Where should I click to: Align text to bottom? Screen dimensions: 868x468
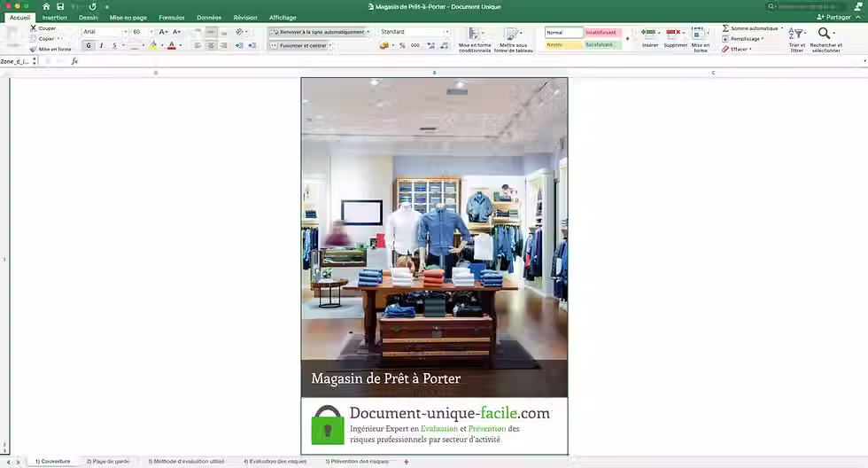(x=223, y=32)
